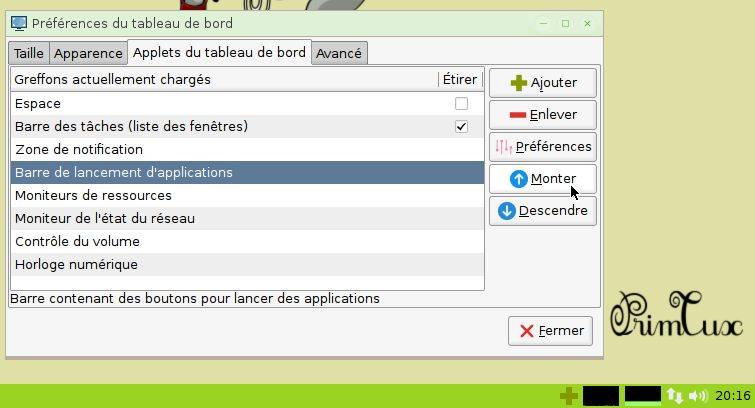Select Applets du tableau de bord tab
Screen dimensions: 755x408
point(219,52)
